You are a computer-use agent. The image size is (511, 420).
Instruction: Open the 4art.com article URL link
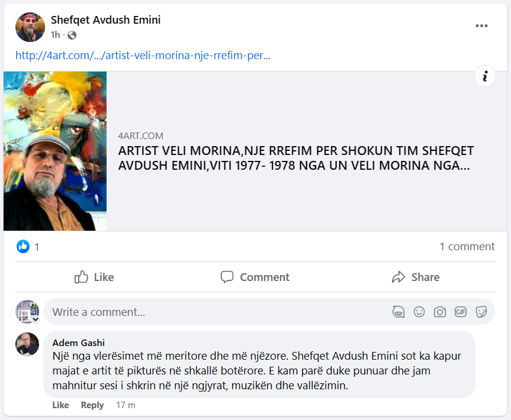click(x=143, y=56)
